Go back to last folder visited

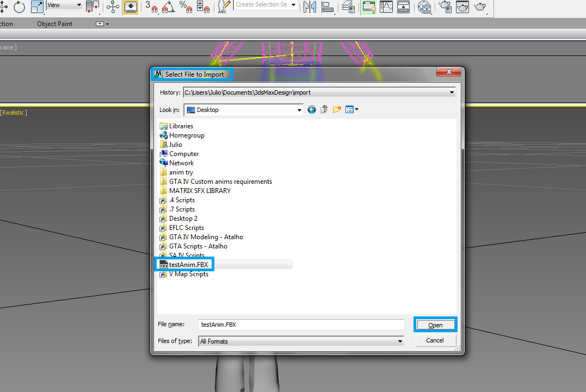pos(312,109)
